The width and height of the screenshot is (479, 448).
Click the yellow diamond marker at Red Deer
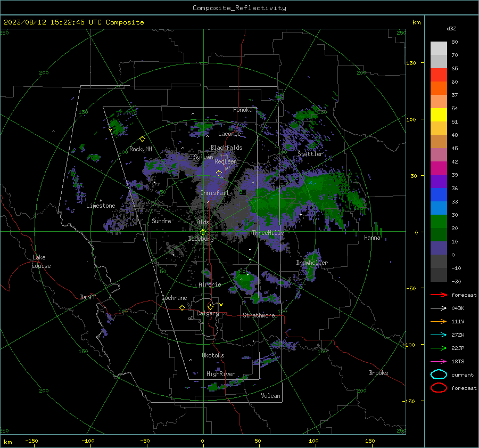tap(219, 173)
